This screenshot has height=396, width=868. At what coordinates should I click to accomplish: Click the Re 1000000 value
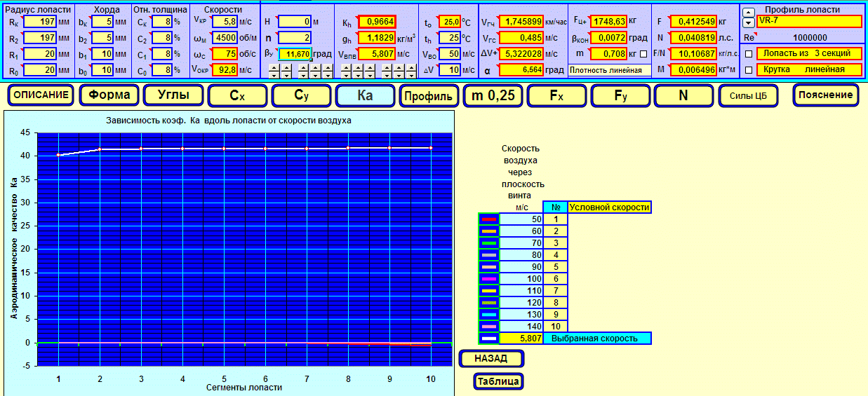pyautogui.click(x=809, y=38)
